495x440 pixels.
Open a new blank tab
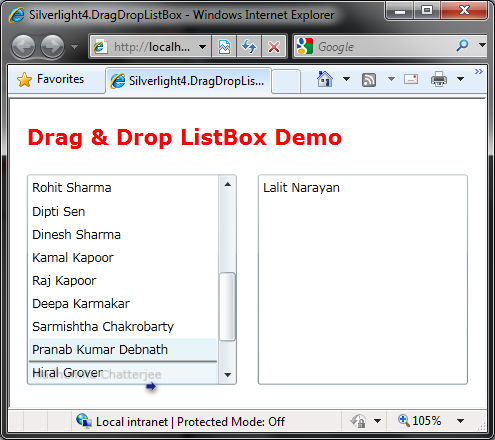coord(286,81)
